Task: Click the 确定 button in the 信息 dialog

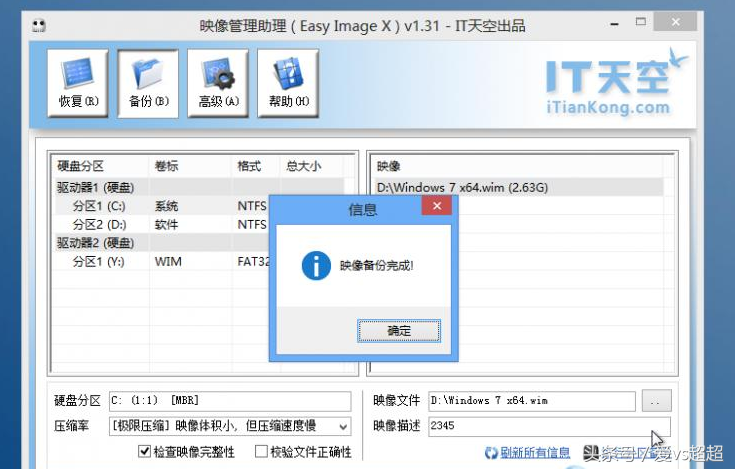Action: click(399, 331)
